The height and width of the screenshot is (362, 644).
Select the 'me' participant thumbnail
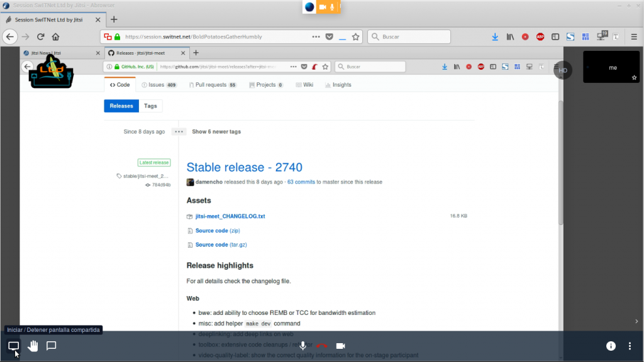pos(611,67)
